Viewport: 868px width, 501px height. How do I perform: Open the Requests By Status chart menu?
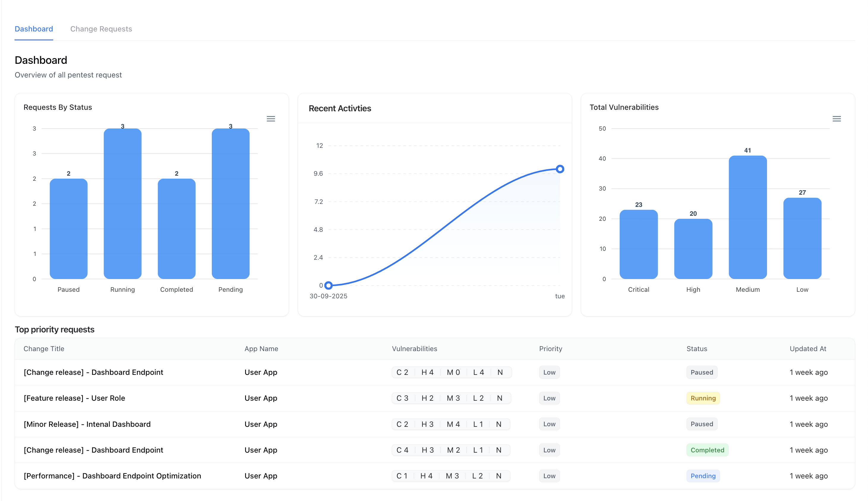271,119
